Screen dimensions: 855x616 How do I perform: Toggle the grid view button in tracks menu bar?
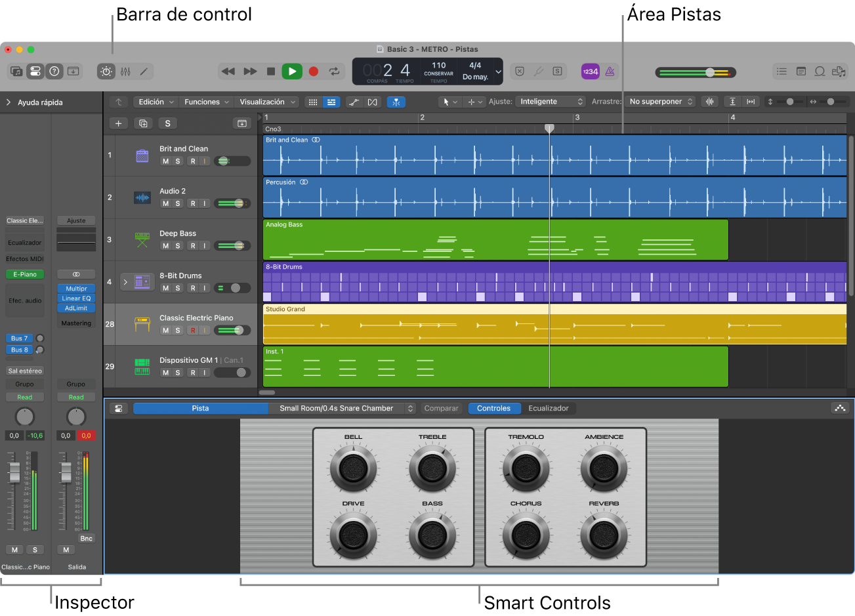313,102
